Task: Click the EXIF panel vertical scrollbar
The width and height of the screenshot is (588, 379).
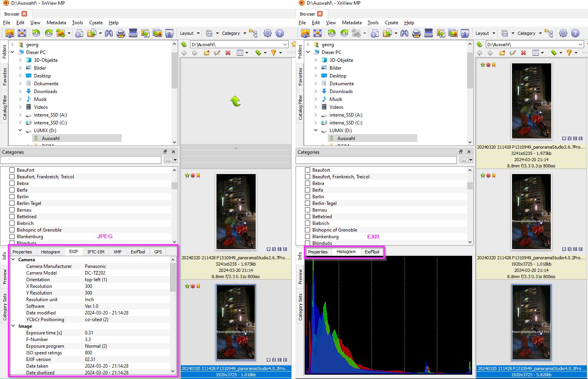Action: tap(173, 278)
